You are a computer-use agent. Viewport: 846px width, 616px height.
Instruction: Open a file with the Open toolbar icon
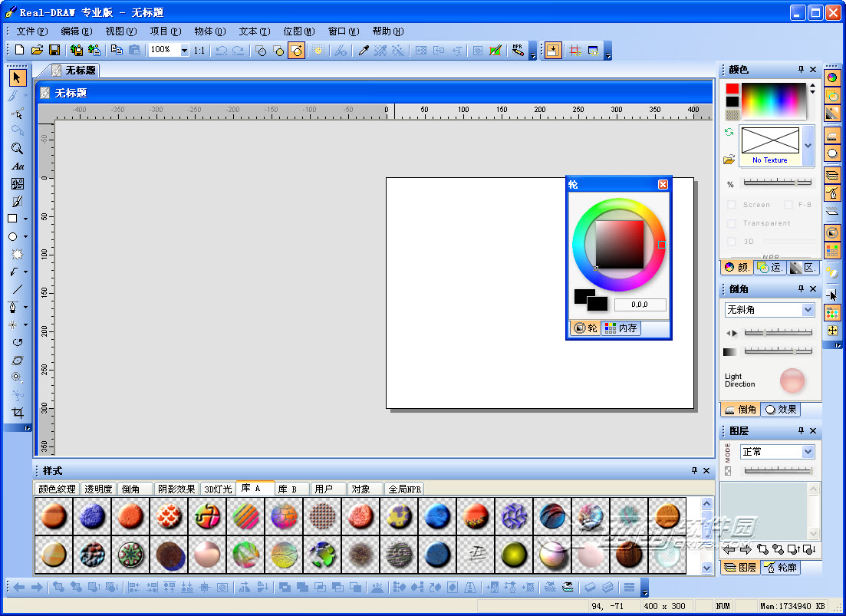point(36,49)
